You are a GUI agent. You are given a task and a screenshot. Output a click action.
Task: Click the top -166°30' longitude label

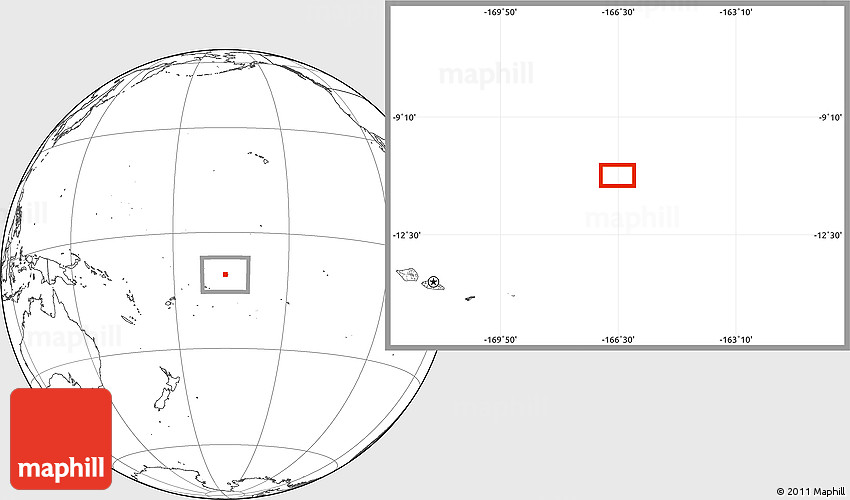(x=618, y=12)
